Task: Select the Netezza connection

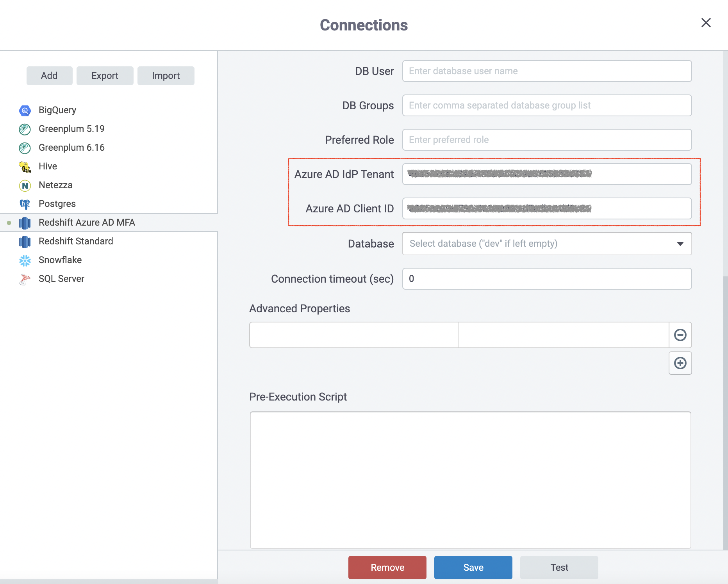Action: coord(55,185)
